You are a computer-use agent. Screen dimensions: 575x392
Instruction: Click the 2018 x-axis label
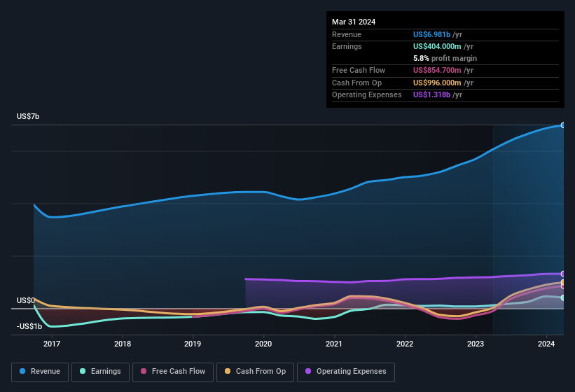point(123,344)
